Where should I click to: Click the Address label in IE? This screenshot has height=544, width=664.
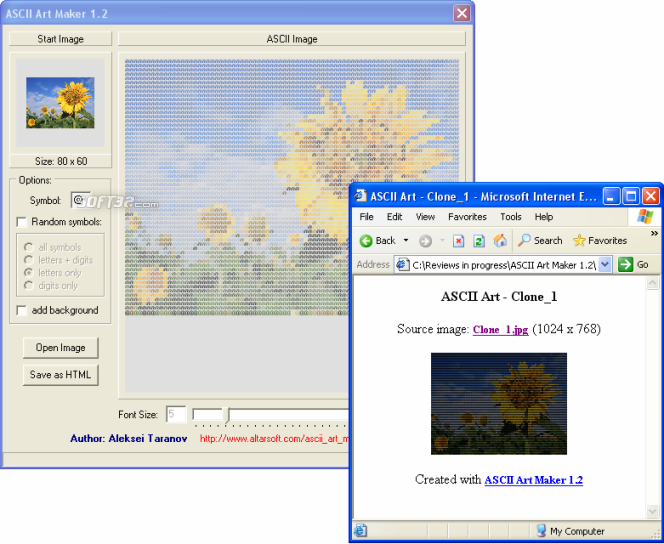pos(373,265)
